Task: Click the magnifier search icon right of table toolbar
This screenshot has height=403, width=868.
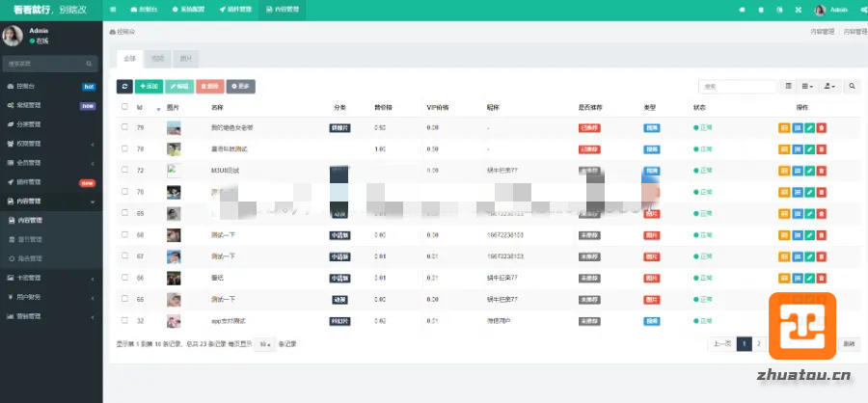Action: point(853,87)
